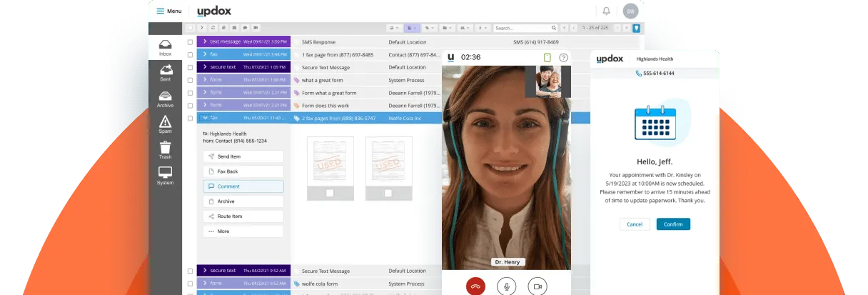
Task: Open the Archive folder in sidebar
Action: click(x=165, y=99)
